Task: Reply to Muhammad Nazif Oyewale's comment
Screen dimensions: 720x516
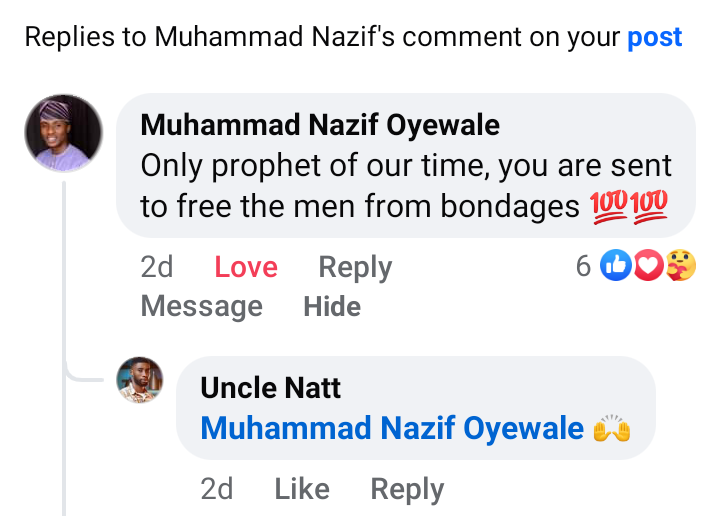Action: (355, 267)
